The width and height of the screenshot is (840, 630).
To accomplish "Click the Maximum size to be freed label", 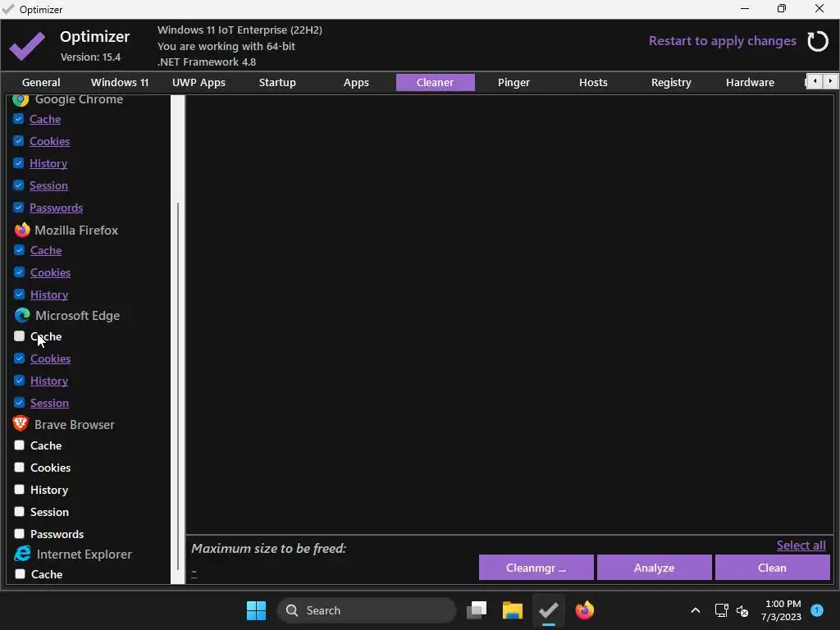I will tap(268, 549).
